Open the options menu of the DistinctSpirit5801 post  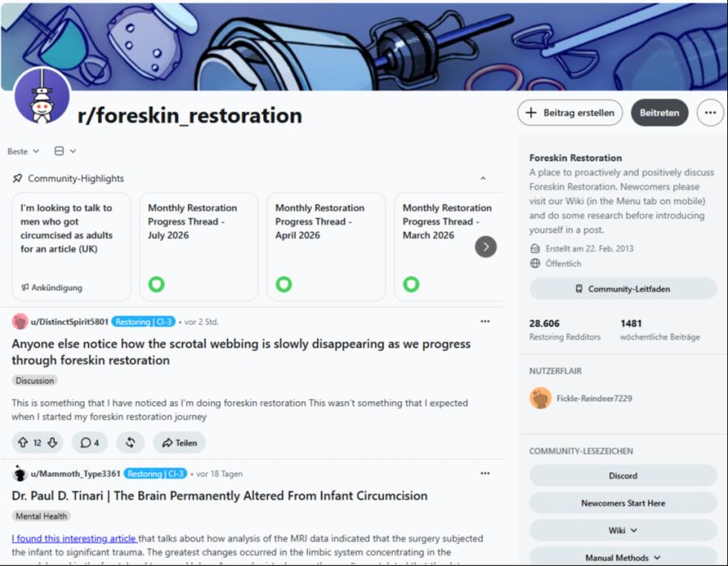point(485,322)
